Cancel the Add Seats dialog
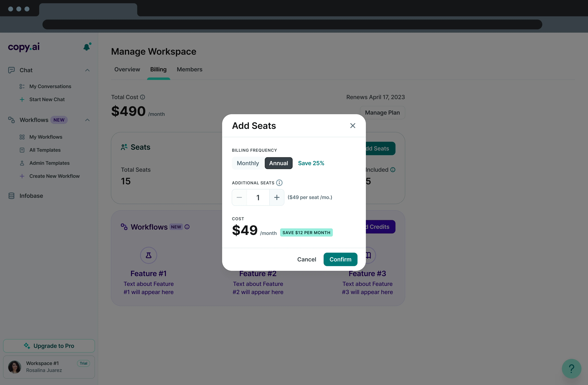Viewport: 588px width, 385px height. pyautogui.click(x=306, y=259)
